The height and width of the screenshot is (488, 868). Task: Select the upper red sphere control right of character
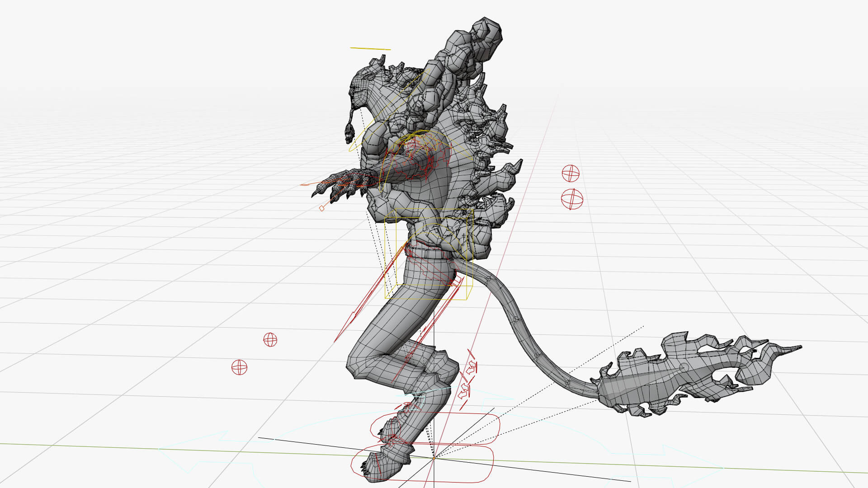click(x=571, y=173)
